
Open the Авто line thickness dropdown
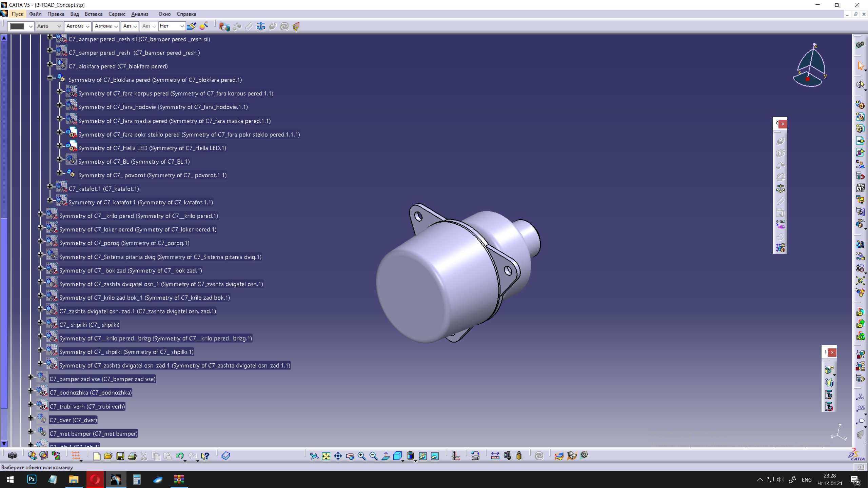pos(49,26)
